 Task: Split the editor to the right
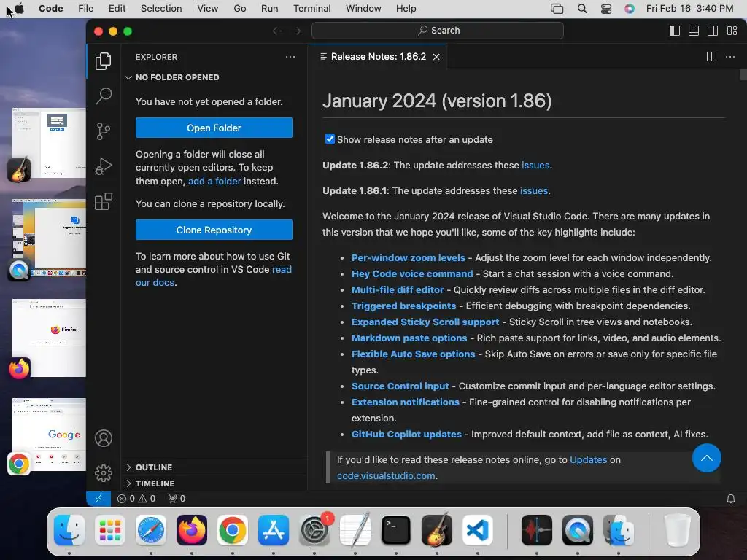[711, 57]
